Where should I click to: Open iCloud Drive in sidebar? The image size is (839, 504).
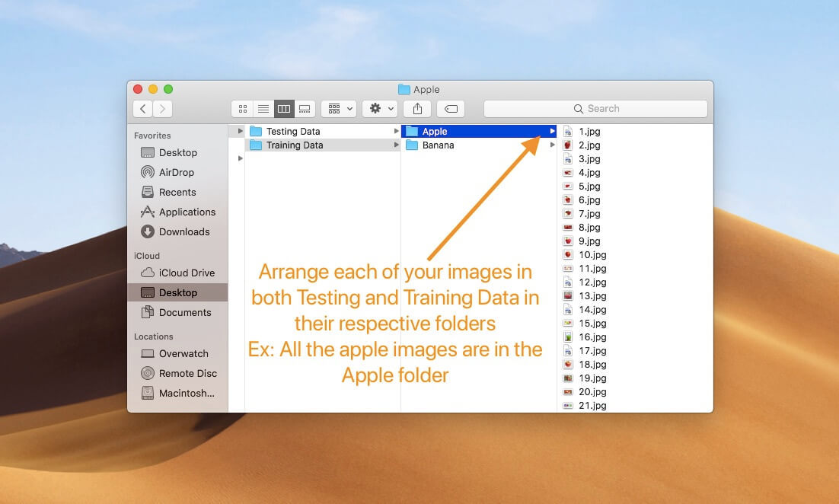click(187, 273)
